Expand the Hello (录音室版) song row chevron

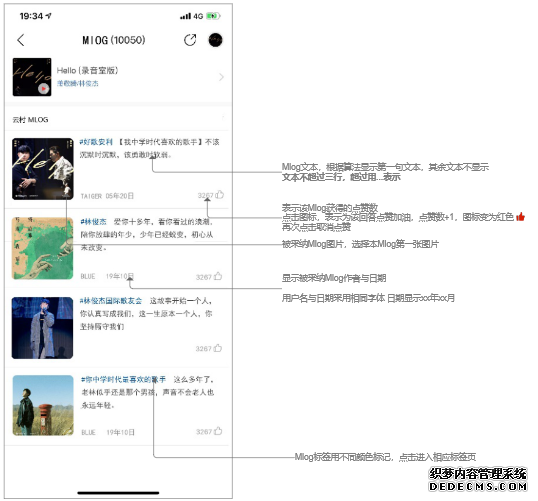pyautogui.click(x=221, y=77)
